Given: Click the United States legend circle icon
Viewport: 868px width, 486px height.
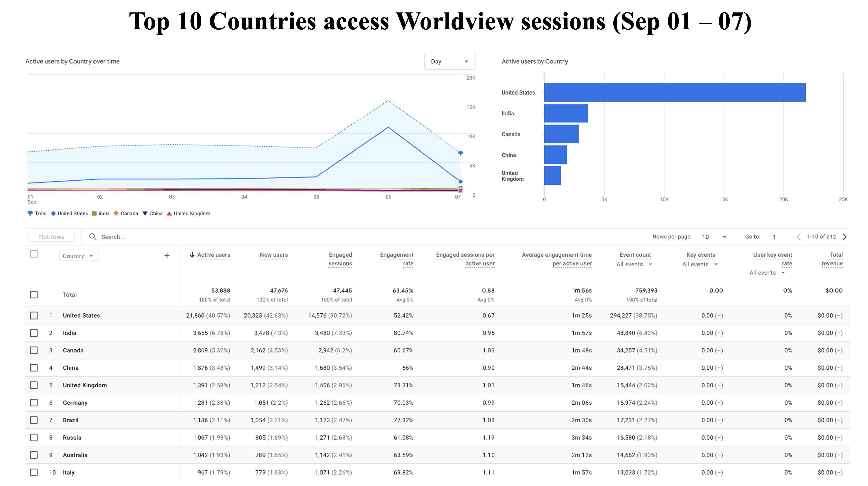Looking at the screenshot, I should pyautogui.click(x=53, y=213).
